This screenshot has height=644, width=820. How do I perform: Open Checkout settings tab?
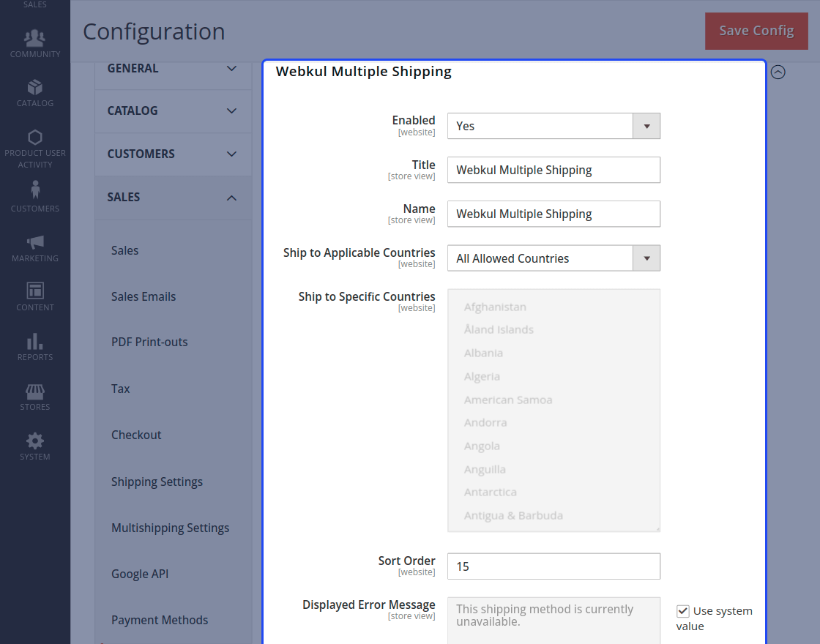pyautogui.click(x=136, y=435)
